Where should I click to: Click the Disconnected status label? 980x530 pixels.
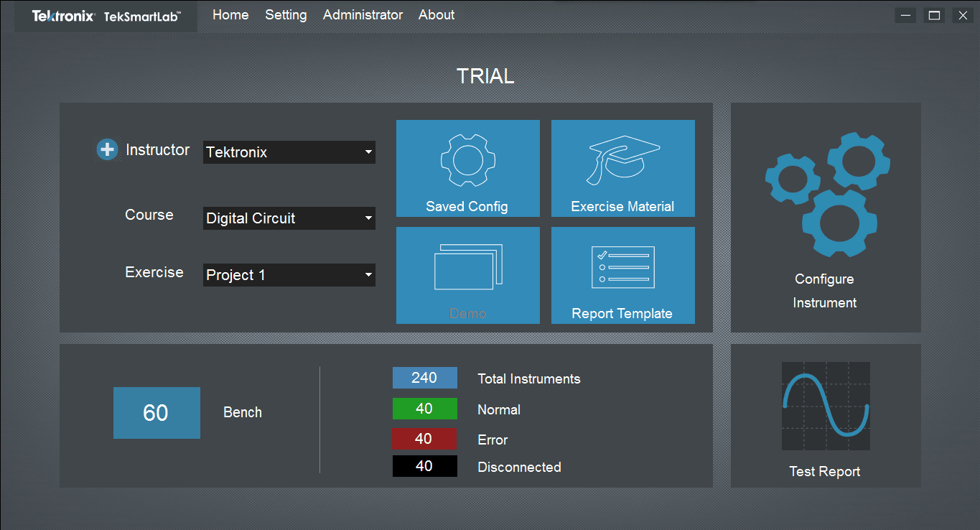tap(520, 468)
